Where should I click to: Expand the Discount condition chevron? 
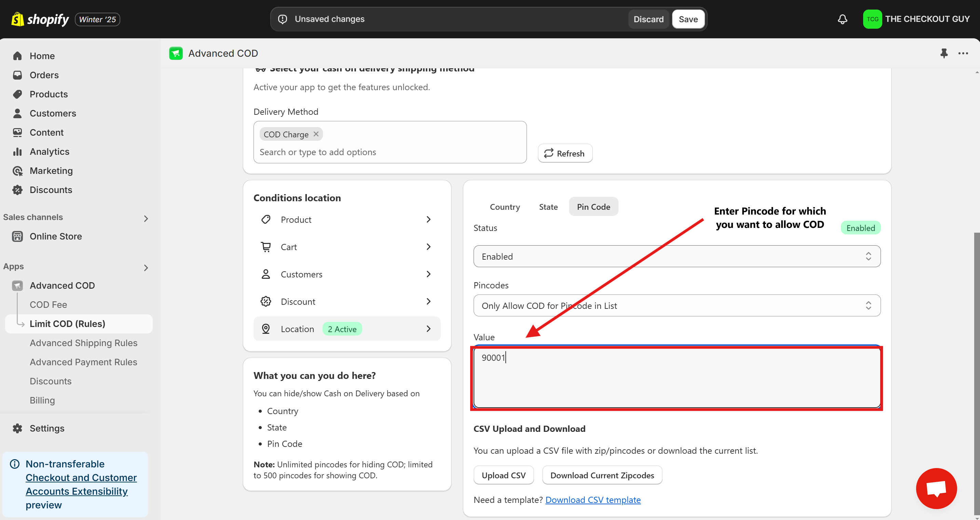(x=428, y=302)
